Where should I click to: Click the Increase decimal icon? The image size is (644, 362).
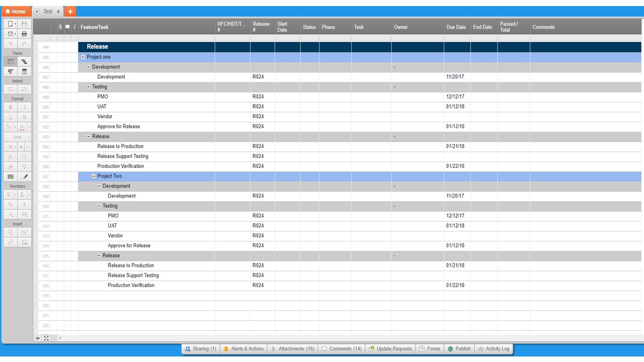(x=24, y=215)
